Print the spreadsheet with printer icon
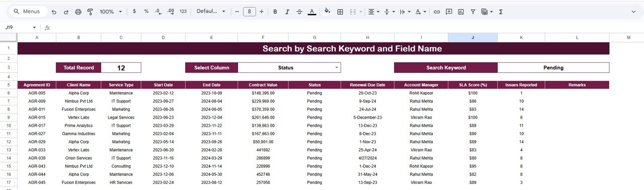Image resolution: width=644 pixels, height=190 pixels. [78, 12]
